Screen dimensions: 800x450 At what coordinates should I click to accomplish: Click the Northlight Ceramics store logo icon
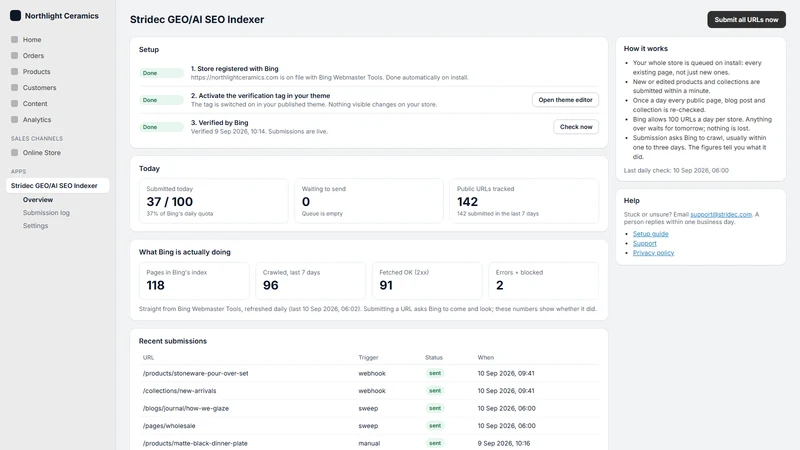pyautogui.click(x=15, y=16)
